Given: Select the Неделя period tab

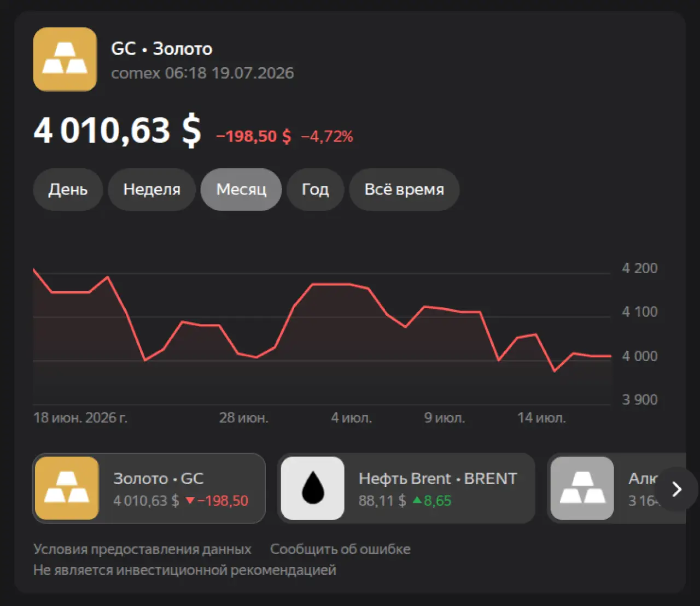Looking at the screenshot, I should point(151,190).
